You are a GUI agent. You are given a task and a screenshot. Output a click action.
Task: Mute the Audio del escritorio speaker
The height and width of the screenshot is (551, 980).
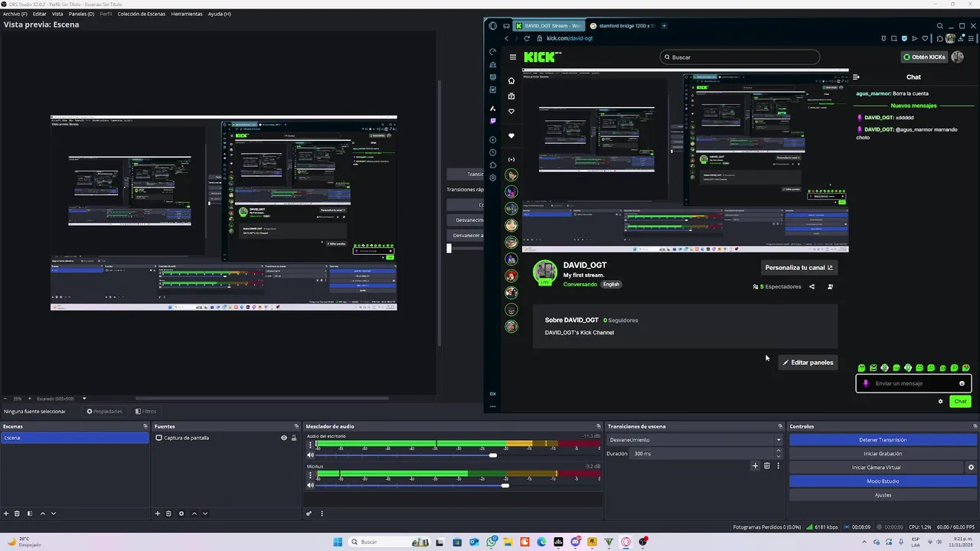pos(311,455)
